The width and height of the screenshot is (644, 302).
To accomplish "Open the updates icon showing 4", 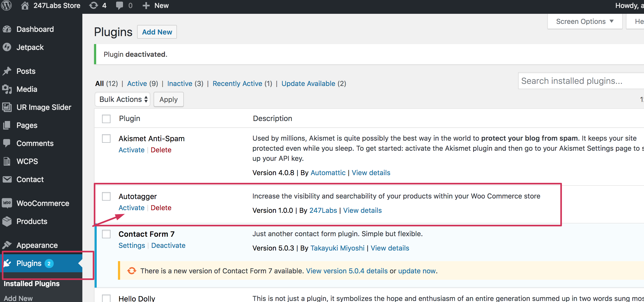I will point(94,6).
